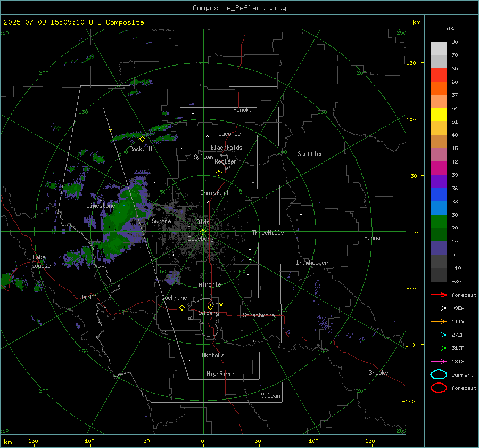Click the Sundre town label
The height and width of the screenshot is (448, 479).
point(161,221)
